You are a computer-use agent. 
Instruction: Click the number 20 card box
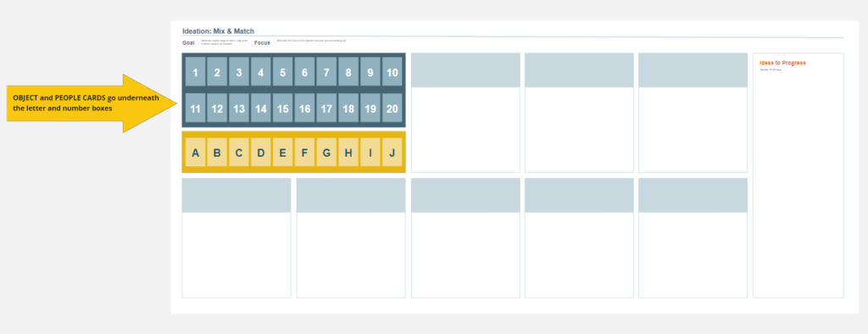click(x=392, y=108)
